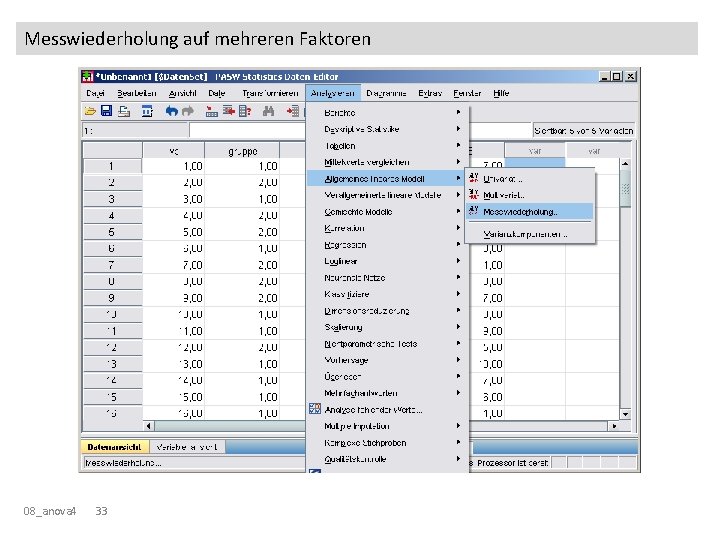Switch to the Datenansicht tab

pos(114,447)
